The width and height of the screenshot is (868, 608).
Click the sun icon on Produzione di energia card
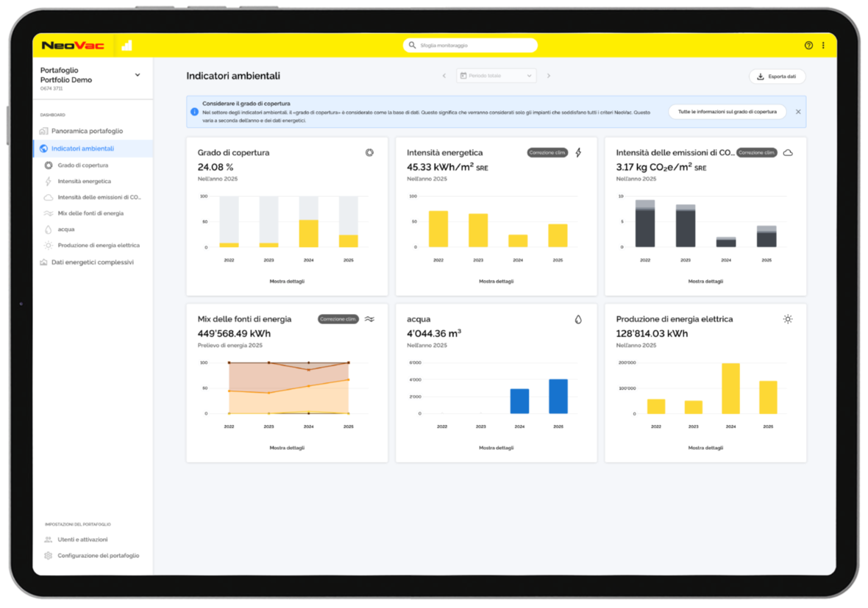coord(788,319)
